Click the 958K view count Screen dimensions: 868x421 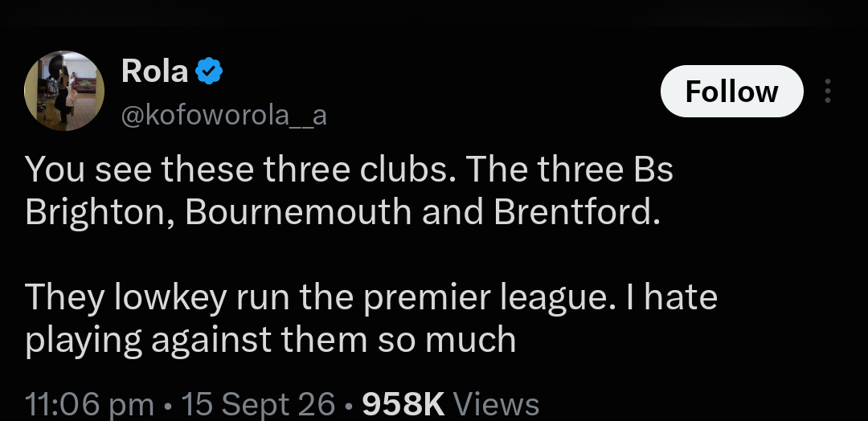tap(403, 404)
